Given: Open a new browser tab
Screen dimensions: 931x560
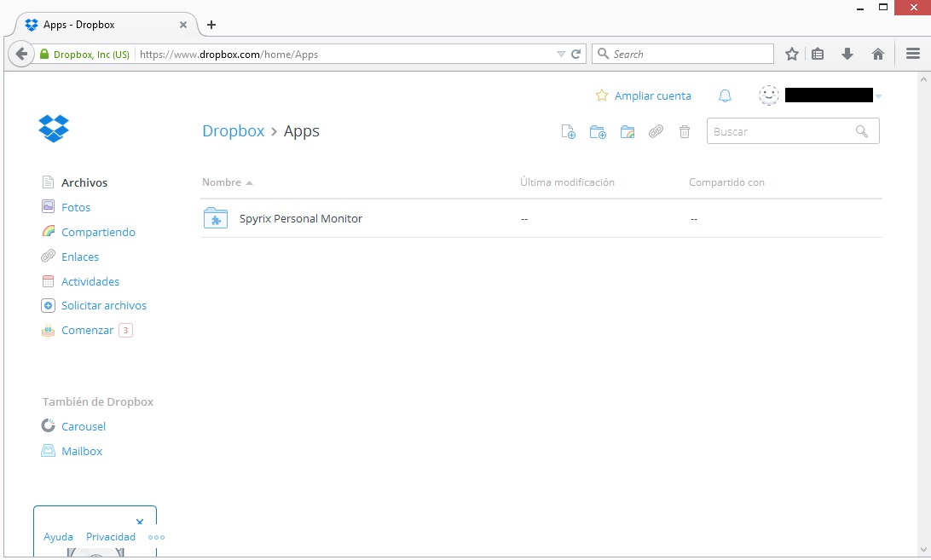Looking at the screenshot, I should tap(211, 25).
